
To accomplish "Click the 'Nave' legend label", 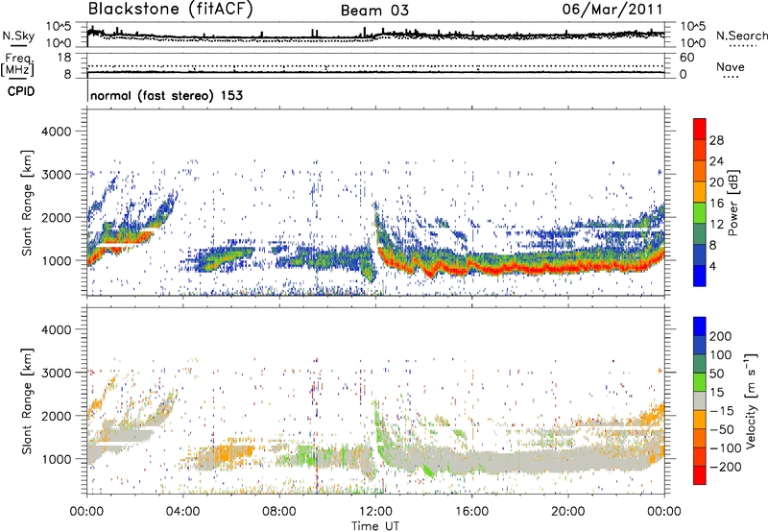I will 731,67.
